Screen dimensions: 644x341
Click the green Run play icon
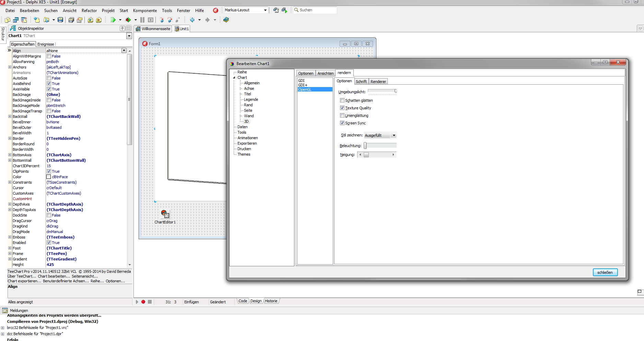113,20
